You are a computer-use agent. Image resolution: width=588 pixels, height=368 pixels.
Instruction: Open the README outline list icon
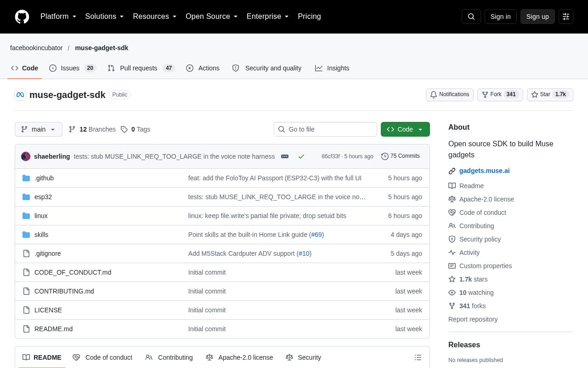coord(418,357)
